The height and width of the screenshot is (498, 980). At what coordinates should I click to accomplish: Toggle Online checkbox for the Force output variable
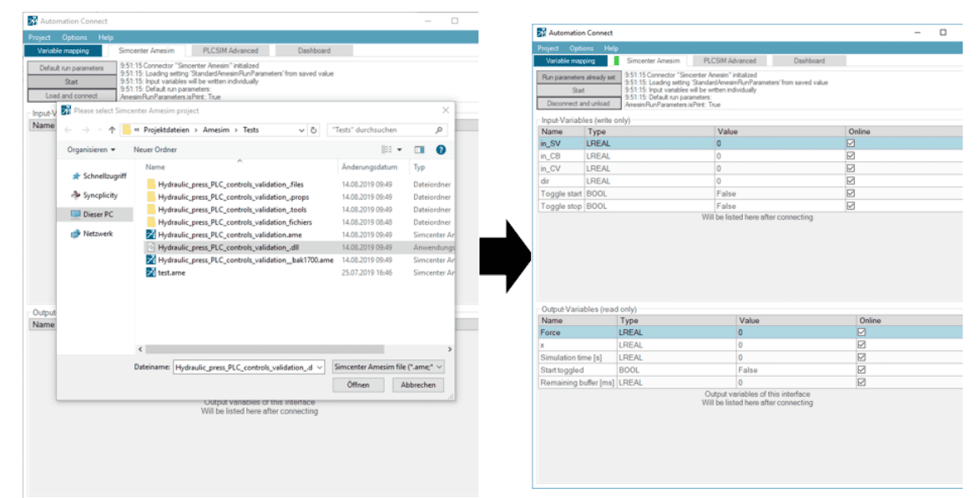coord(861,333)
